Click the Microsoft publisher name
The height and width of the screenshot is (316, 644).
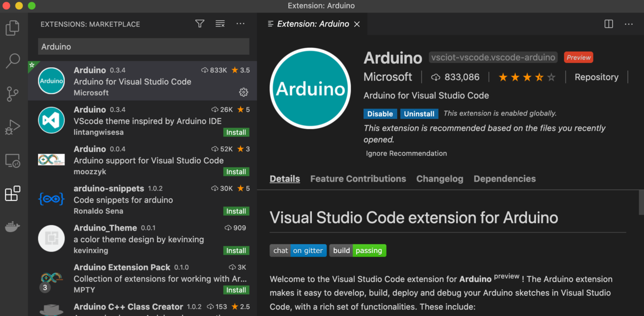[388, 77]
